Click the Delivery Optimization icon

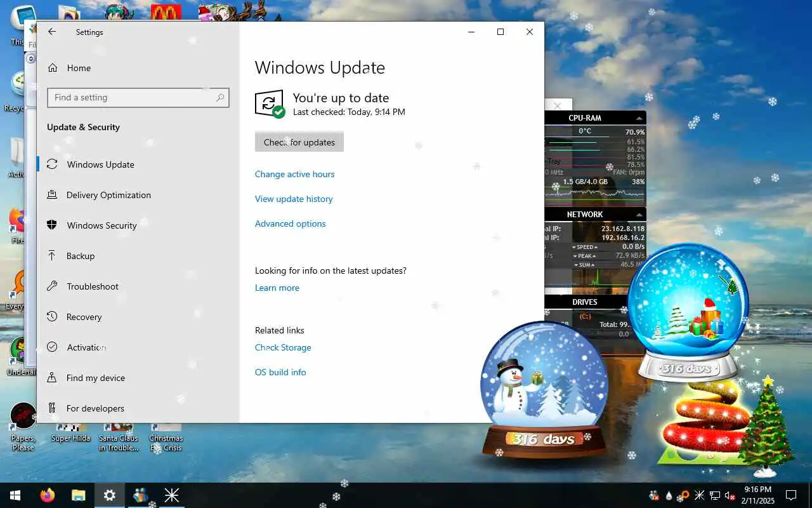pos(53,195)
